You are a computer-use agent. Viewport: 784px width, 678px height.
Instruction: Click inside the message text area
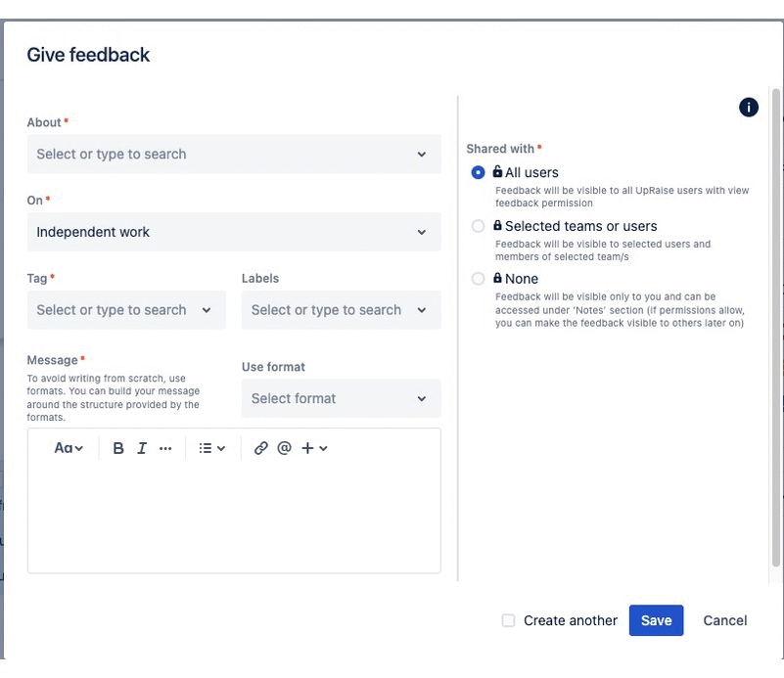point(234,518)
